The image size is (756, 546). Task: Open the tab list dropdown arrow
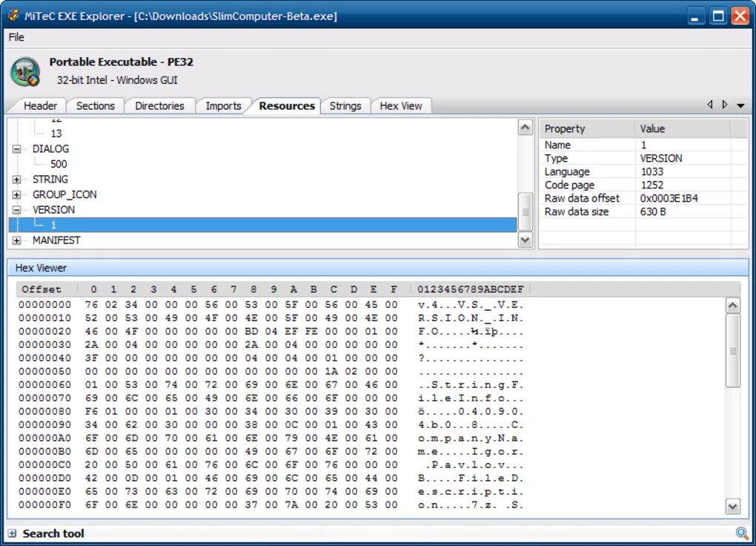[740, 105]
